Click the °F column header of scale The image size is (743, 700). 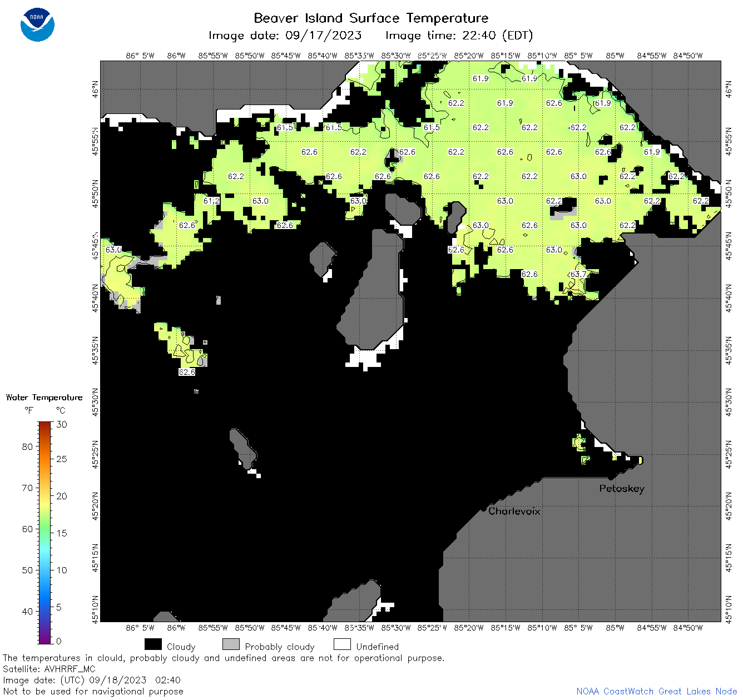(x=29, y=410)
